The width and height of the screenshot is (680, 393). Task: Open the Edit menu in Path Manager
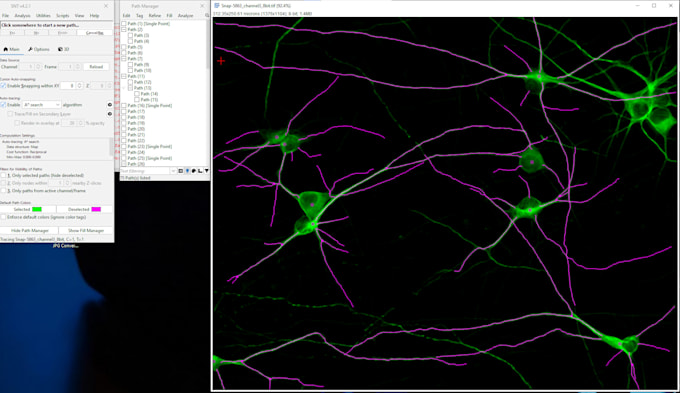126,16
